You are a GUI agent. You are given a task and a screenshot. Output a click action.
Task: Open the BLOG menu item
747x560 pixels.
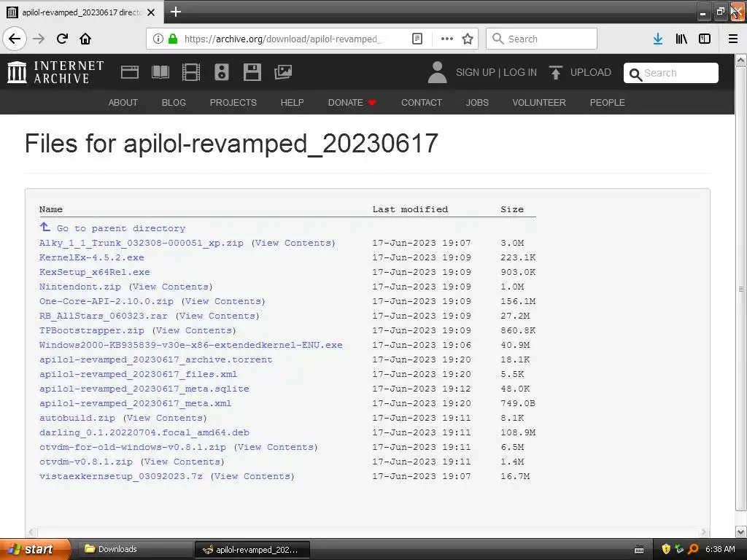click(174, 102)
